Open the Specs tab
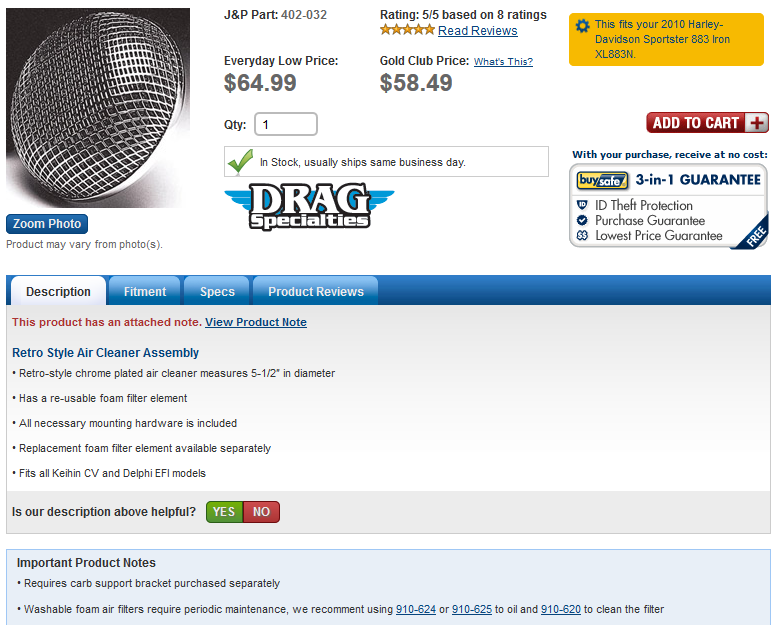 217,291
